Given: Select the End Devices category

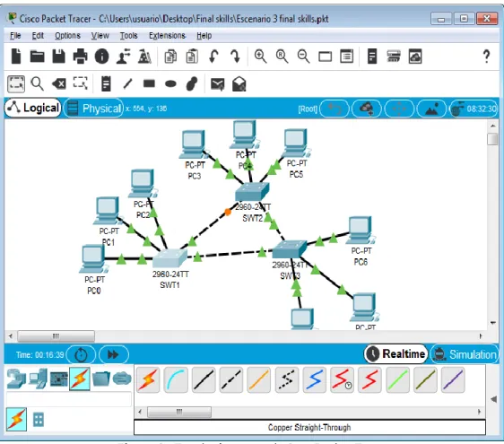Looking at the screenshot, I should (x=38, y=379).
